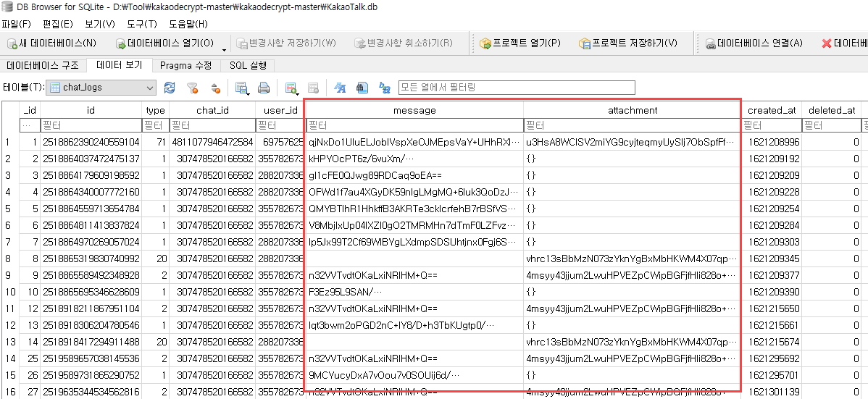This screenshot has width=868, height=399.
Task: Sort by the type column header
Action: pos(155,110)
